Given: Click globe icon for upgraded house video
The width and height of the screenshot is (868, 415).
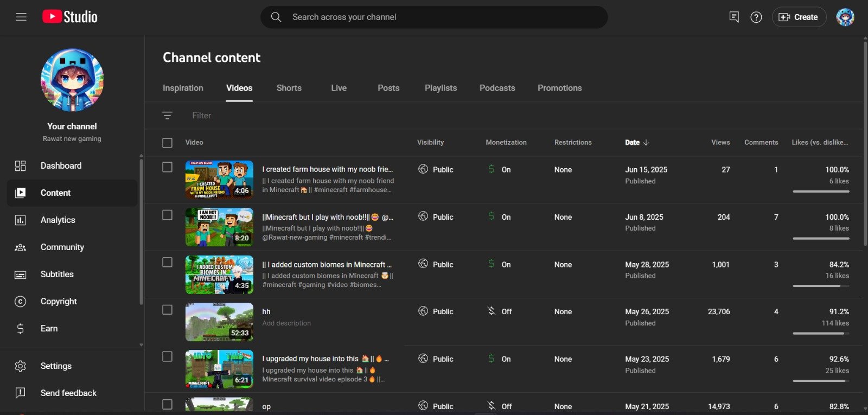Looking at the screenshot, I should pos(423,359).
